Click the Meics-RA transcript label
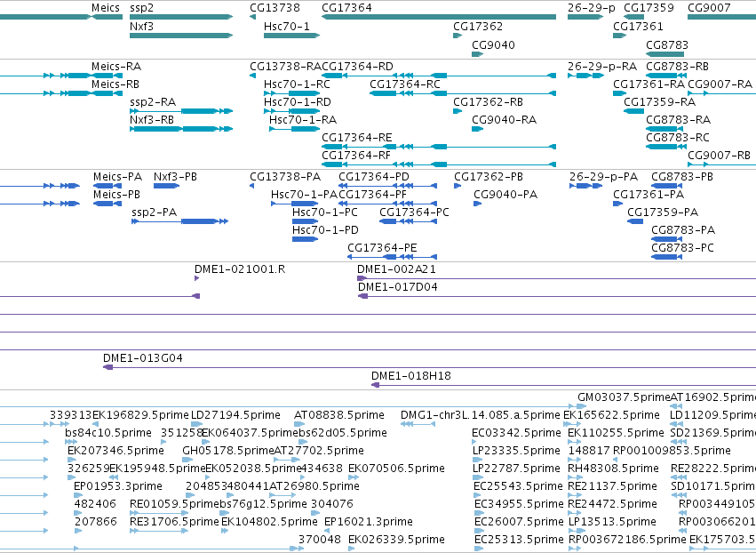Viewport: 756px width, 553px height. (x=116, y=66)
